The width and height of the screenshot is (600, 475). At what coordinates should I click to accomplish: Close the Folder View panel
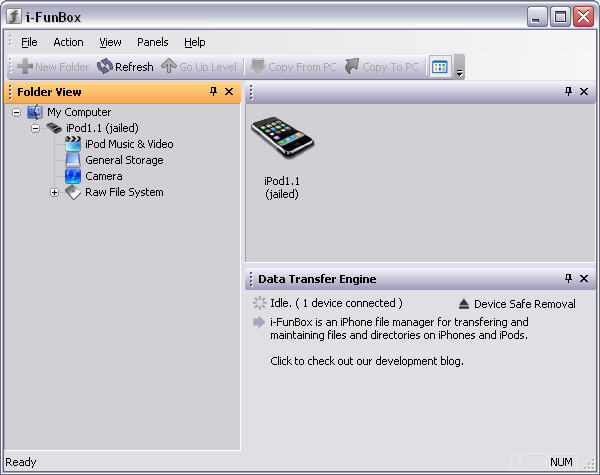pyautogui.click(x=229, y=92)
